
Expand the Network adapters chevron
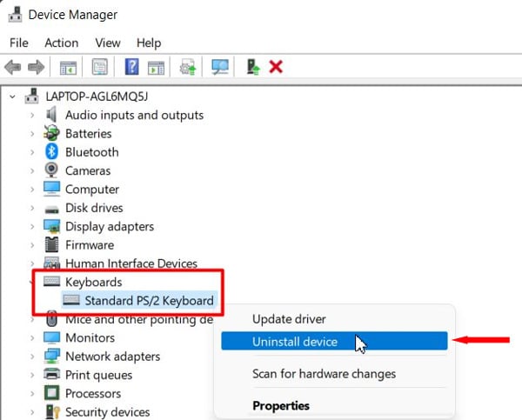32,357
